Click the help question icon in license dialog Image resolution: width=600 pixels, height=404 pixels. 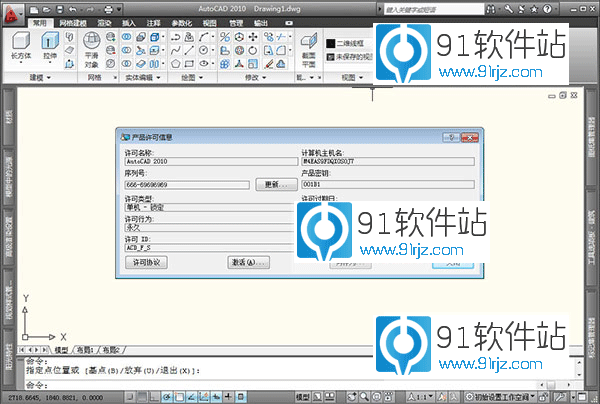451,137
